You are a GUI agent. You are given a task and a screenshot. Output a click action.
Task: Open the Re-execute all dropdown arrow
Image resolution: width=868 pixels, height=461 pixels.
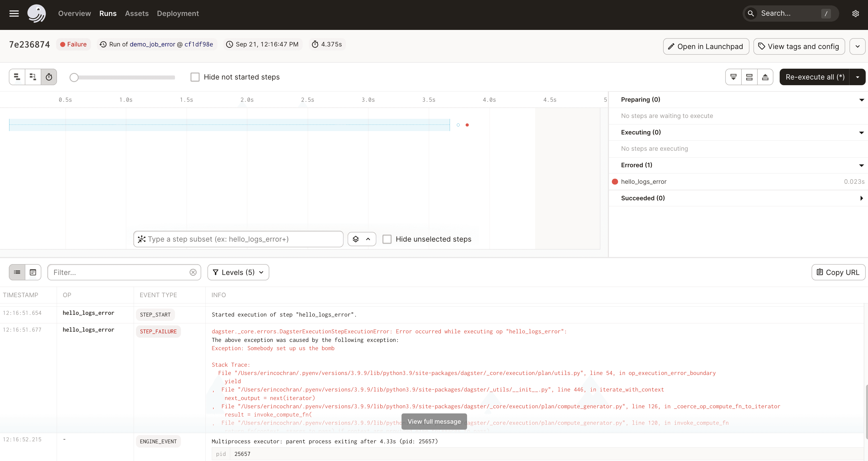857,77
